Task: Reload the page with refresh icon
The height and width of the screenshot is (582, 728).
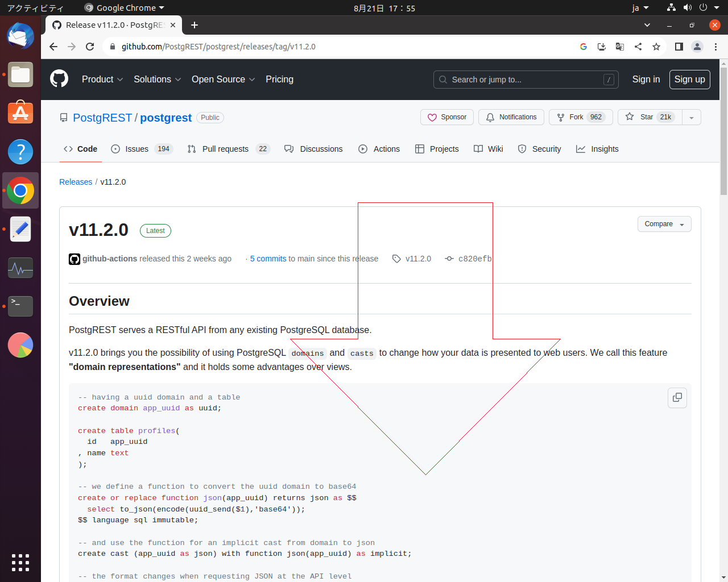Action: pos(90,47)
